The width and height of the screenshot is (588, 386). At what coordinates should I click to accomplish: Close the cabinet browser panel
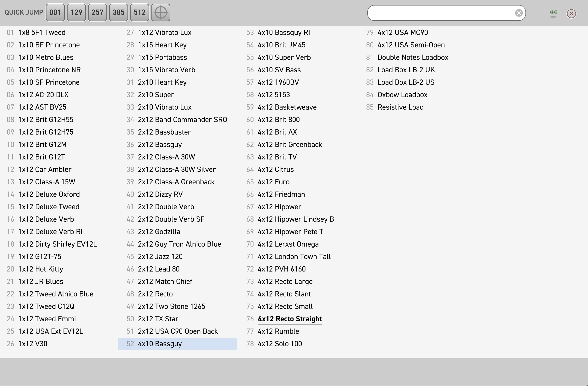click(571, 13)
